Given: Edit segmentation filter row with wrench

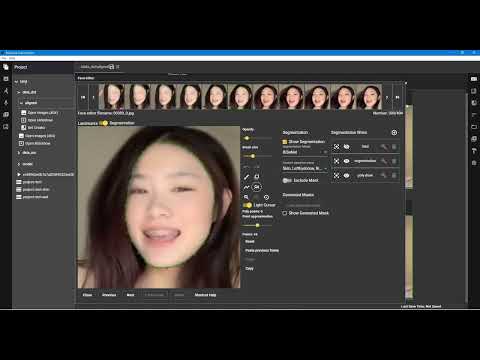Looking at the screenshot, I should (384, 161).
